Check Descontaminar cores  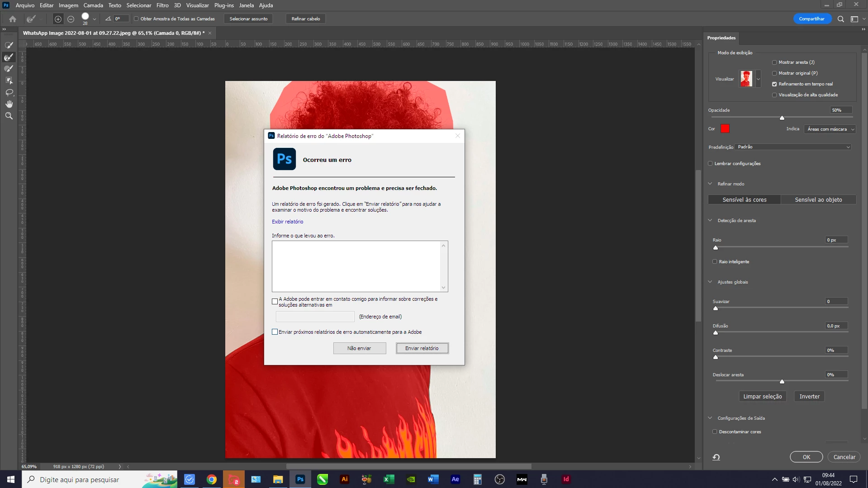point(715,432)
